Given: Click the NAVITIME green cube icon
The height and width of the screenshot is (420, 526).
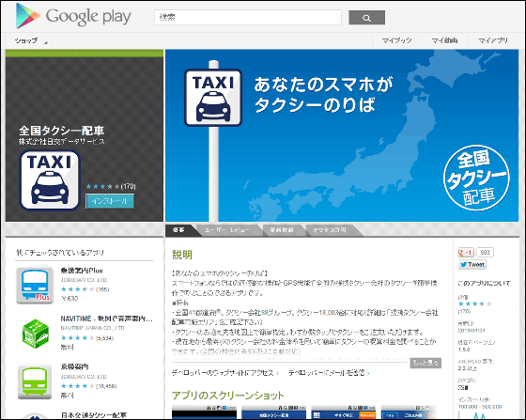Looking at the screenshot, I should 35,334.
